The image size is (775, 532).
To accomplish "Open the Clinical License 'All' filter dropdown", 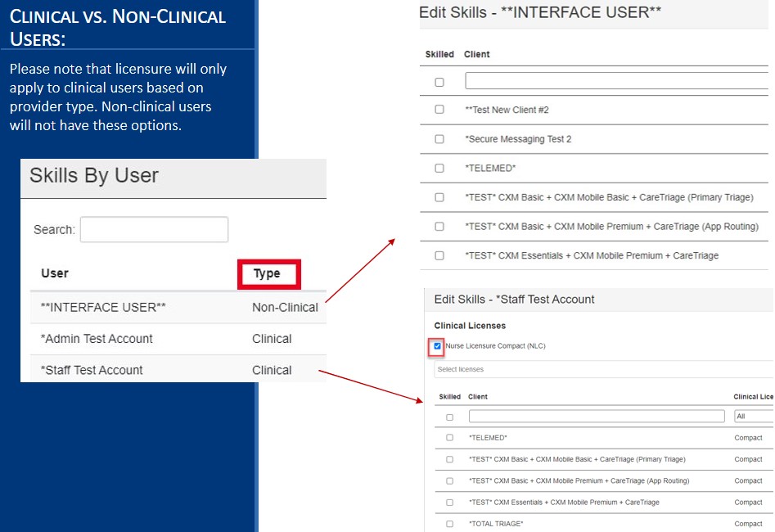I will coord(753,417).
